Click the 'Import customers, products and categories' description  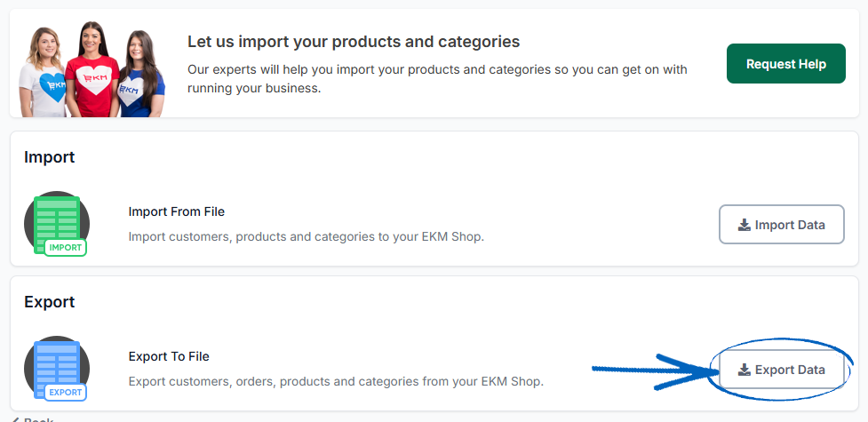click(307, 237)
